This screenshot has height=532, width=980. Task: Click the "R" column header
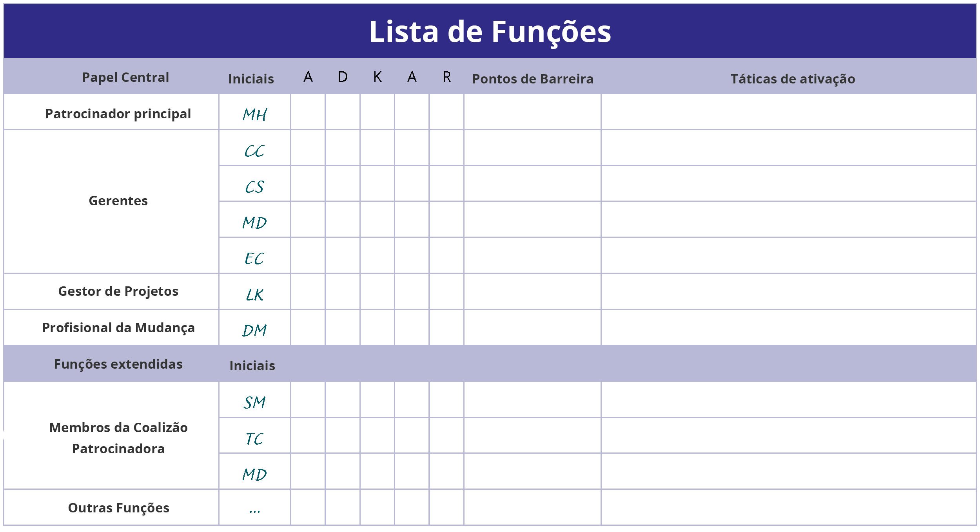pyautogui.click(x=446, y=77)
